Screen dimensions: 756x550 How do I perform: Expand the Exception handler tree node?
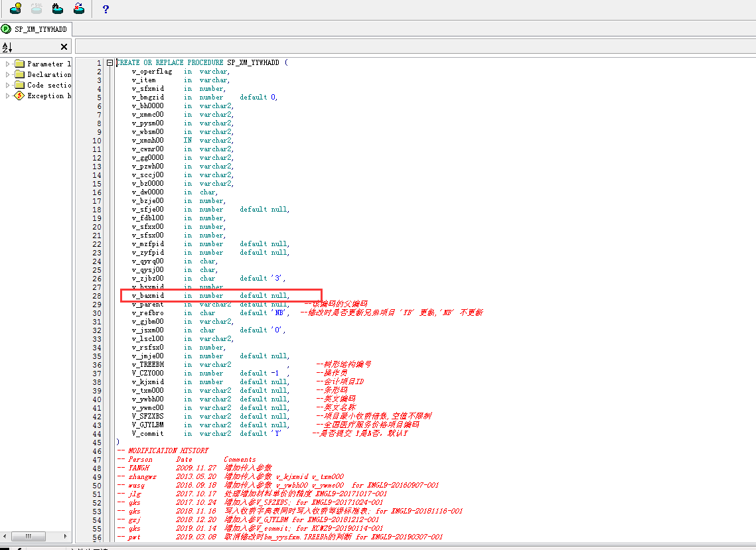tap(8, 96)
